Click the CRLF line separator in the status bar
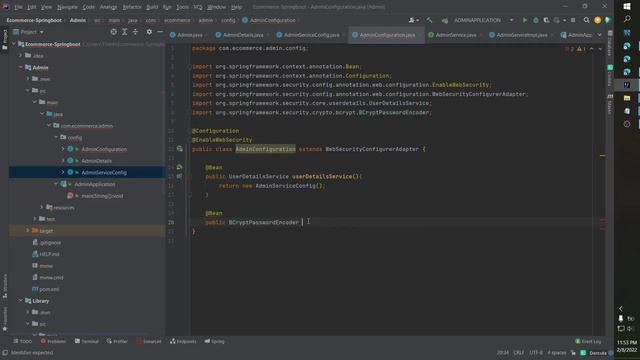Viewport: 640px width, 360px height. (519, 353)
